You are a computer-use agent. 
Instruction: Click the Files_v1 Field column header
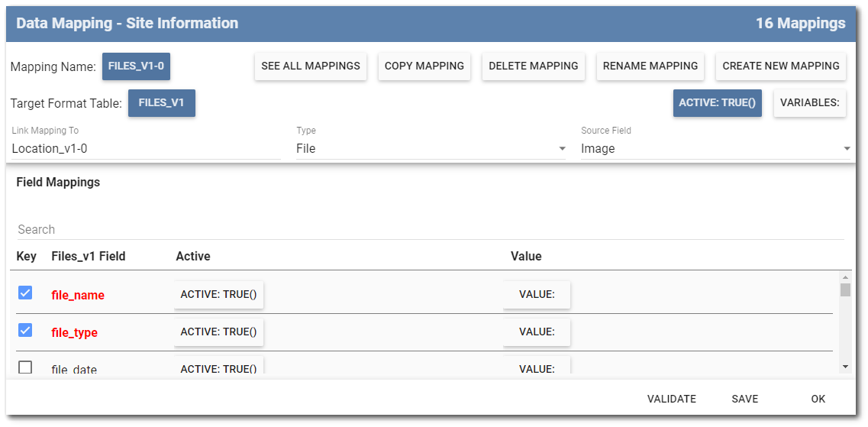(x=89, y=257)
